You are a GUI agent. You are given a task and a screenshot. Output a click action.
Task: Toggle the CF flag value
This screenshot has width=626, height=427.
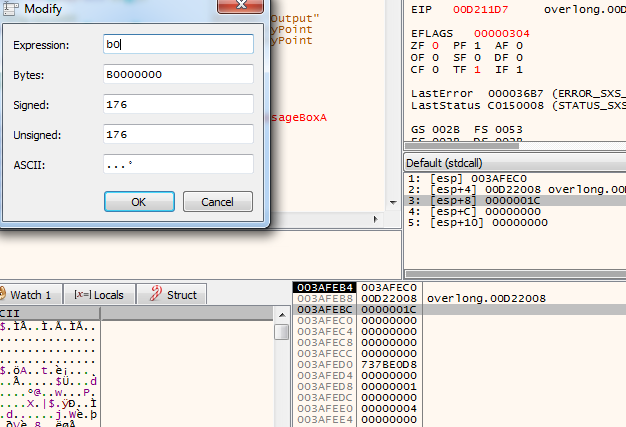tap(435, 69)
